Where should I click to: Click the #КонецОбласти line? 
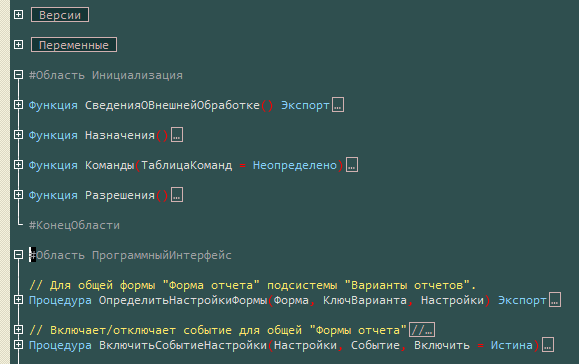pyautogui.click(x=74, y=225)
